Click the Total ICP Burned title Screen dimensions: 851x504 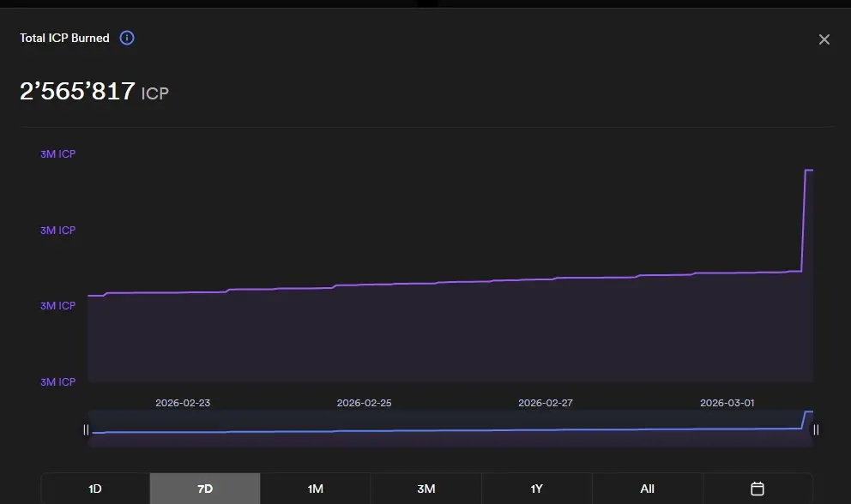pos(64,38)
